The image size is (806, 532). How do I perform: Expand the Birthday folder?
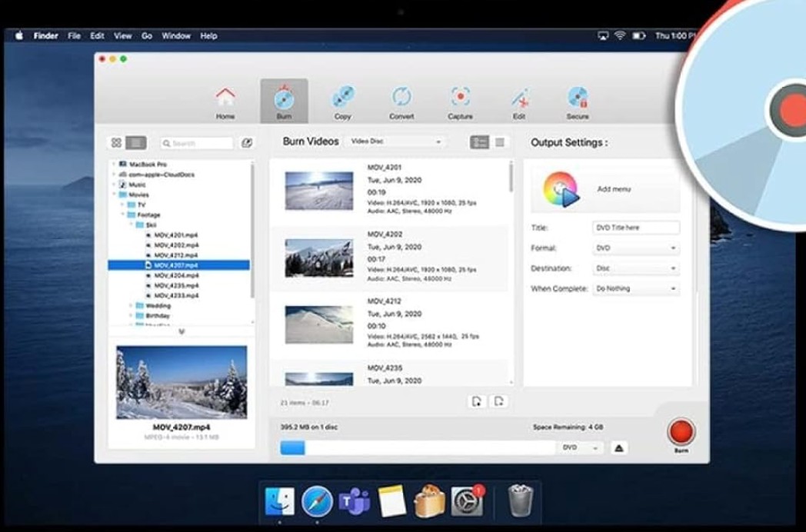click(x=131, y=316)
